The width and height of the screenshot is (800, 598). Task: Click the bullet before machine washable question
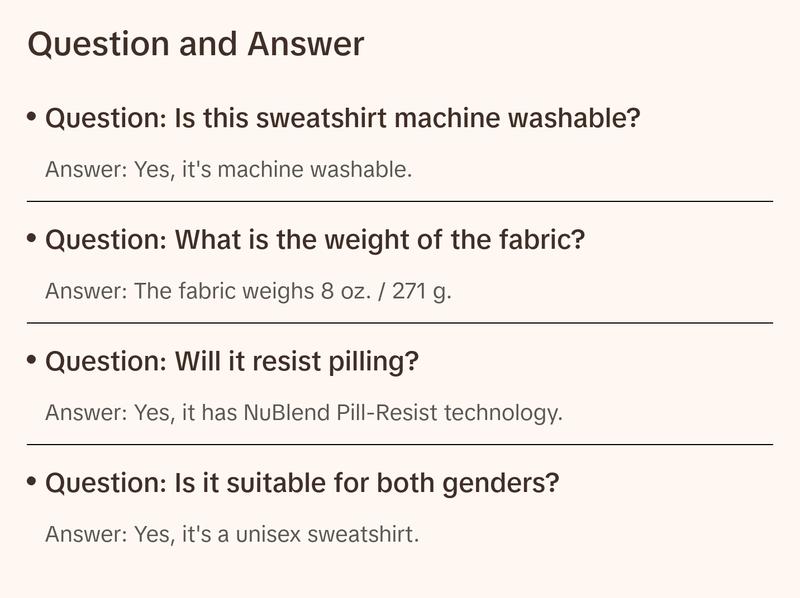33,117
